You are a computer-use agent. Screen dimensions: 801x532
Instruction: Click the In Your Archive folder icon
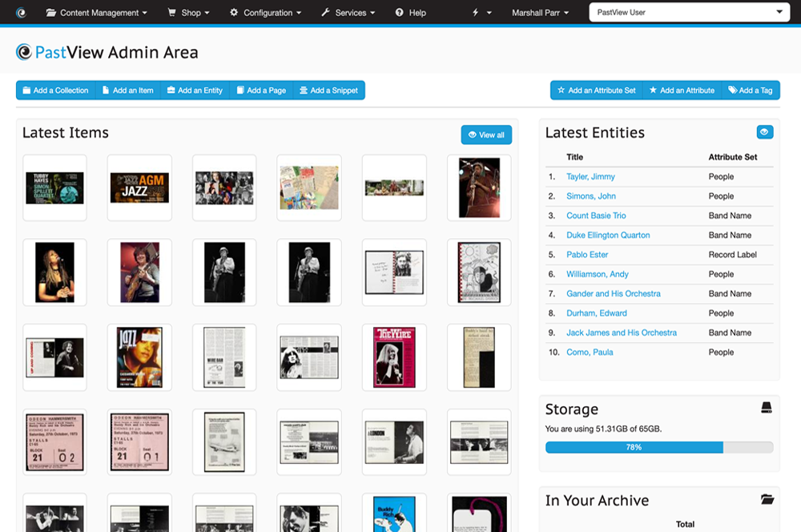point(767,499)
